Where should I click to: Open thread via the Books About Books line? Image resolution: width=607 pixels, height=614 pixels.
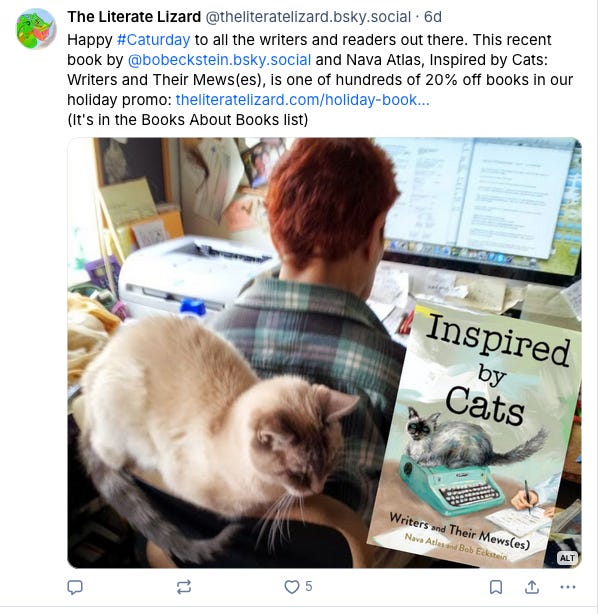188,120
